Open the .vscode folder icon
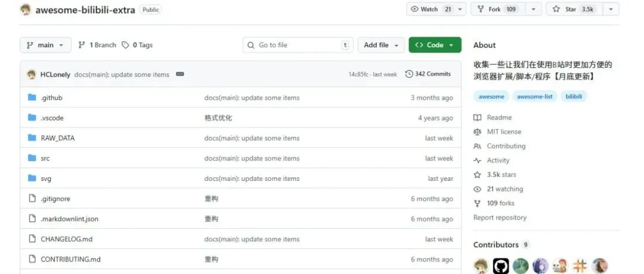Screen dimensions: 644x274 (32, 118)
